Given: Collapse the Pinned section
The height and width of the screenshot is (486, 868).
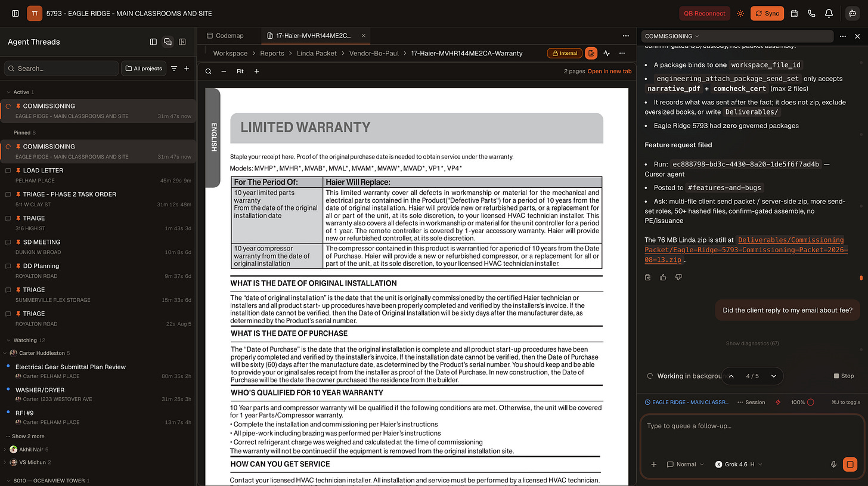Looking at the screenshot, I should point(21,132).
